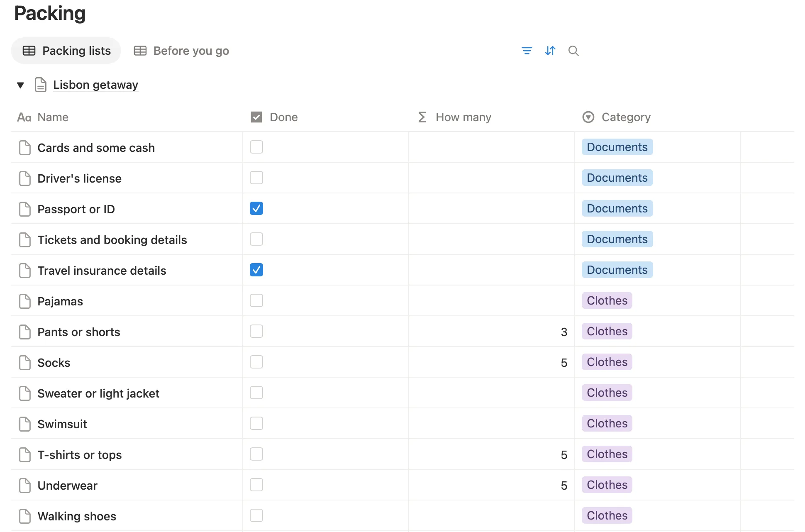This screenshot has width=805, height=532.
Task: Click the sigma icon on How many column
Action: (x=422, y=117)
